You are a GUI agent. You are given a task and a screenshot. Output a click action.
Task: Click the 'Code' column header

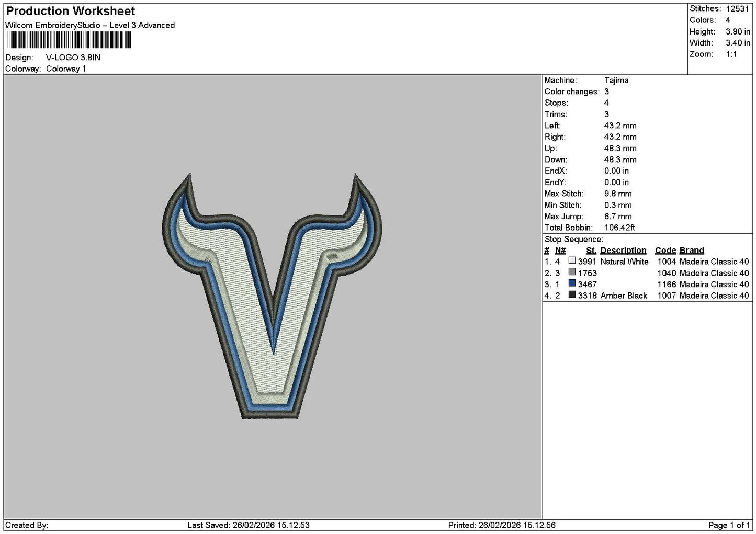pyautogui.click(x=665, y=251)
